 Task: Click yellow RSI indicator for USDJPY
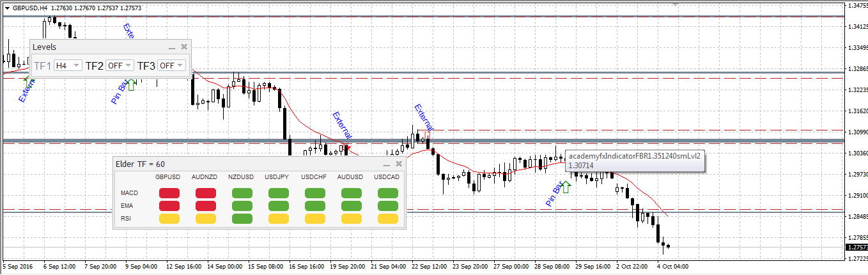point(278,219)
